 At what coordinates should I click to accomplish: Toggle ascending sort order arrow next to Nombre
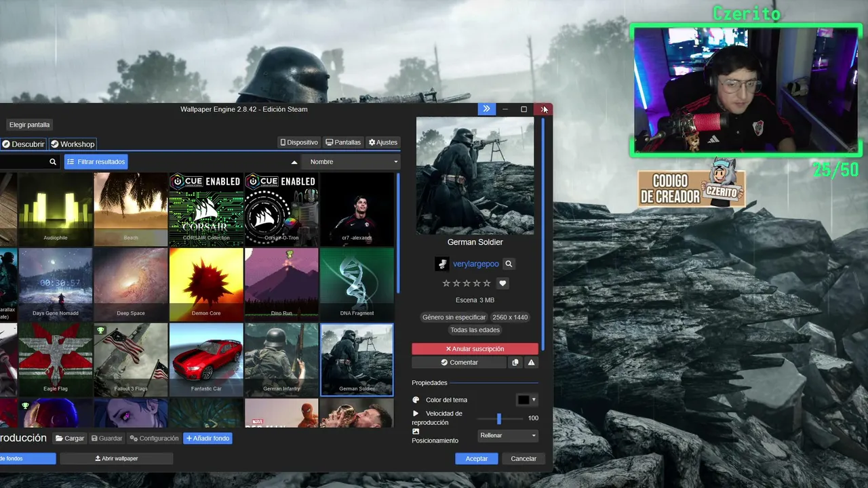(294, 162)
